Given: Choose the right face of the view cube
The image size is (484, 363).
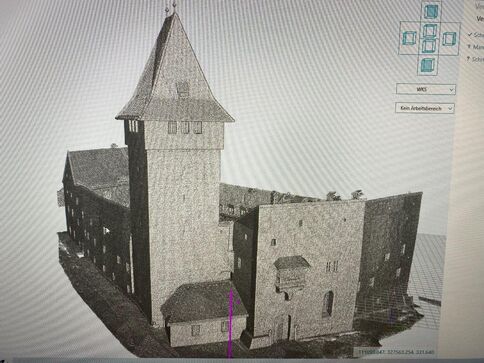Looking at the screenshot, I should click(449, 39).
